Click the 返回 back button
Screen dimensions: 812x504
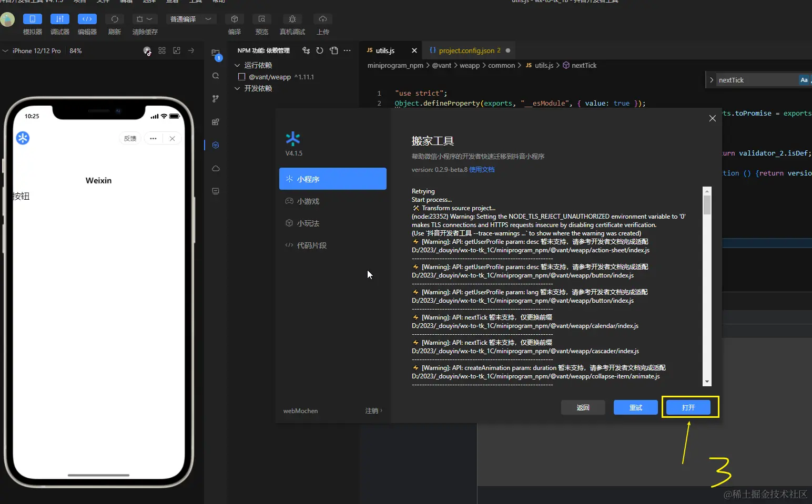click(x=583, y=407)
